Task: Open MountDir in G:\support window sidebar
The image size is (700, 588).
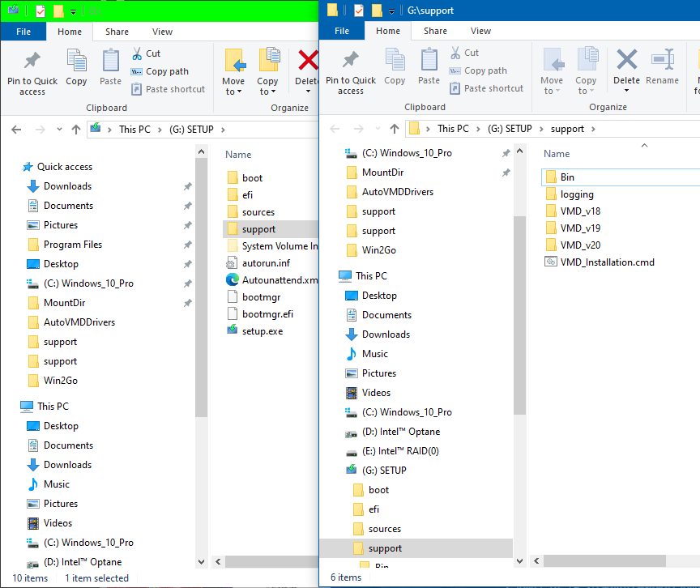Action: pyautogui.click(x=382, y=173)
